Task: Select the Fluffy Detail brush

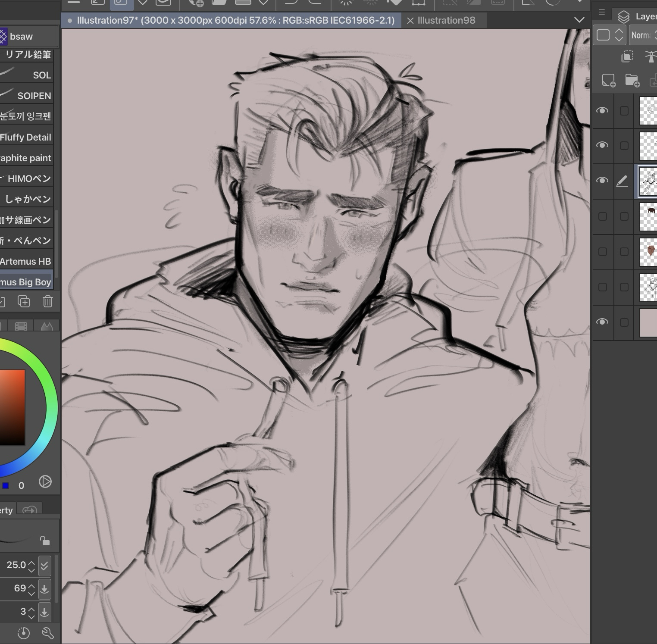Action: [26, 138]
